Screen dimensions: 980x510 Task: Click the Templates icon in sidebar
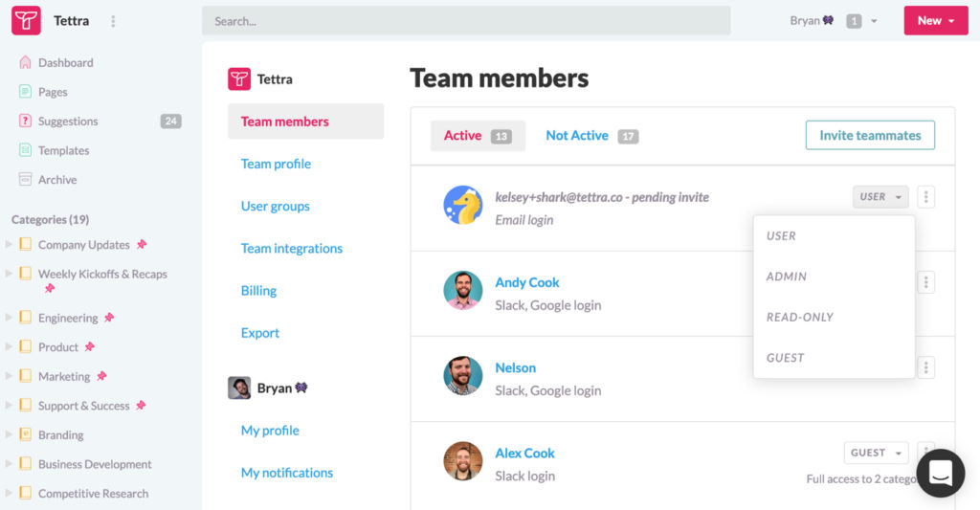[x=25, y=150]
